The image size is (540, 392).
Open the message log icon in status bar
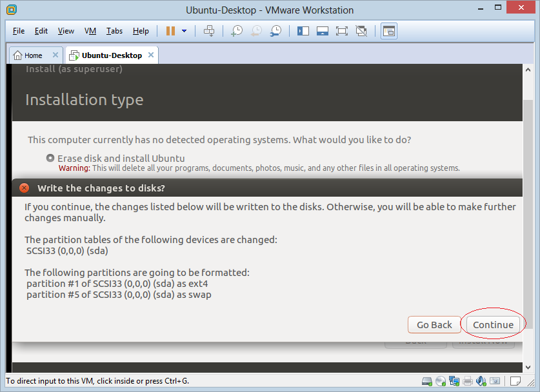click(x=515, y=381)
